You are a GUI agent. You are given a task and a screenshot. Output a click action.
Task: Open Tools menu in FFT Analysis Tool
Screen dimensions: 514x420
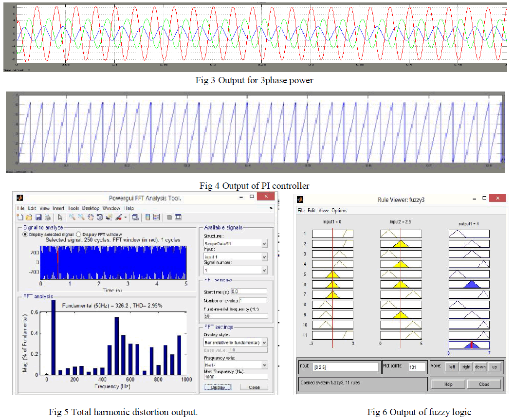pos(73,208)
